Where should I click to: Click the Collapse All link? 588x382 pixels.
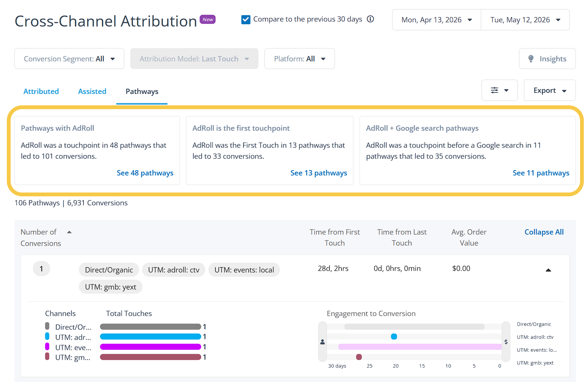544,232
